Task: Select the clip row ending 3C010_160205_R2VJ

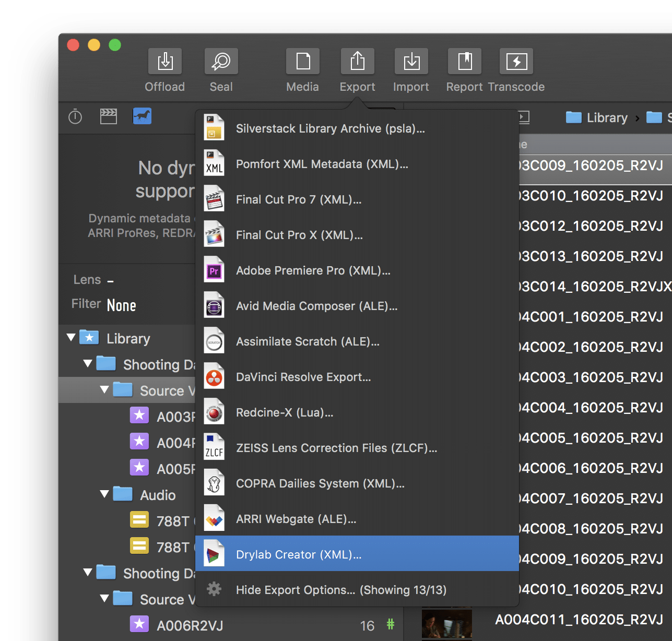Action: coord(595,196)
